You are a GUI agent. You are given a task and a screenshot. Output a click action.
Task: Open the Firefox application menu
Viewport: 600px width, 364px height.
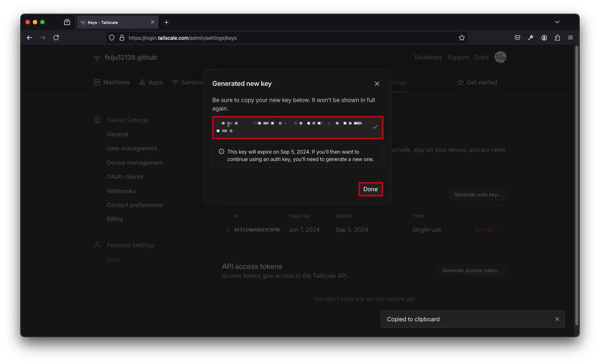click(571, 38)
